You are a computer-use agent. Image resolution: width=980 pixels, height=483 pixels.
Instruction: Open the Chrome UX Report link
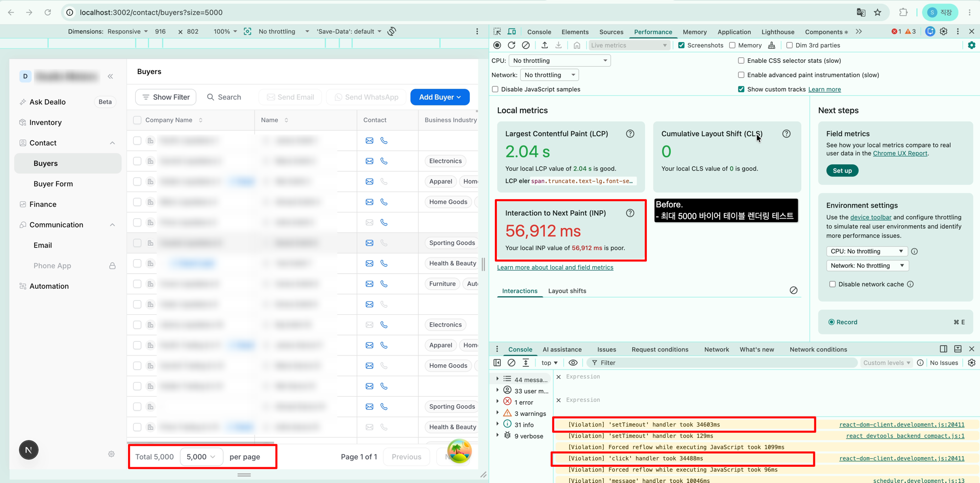tap(900, 153)
